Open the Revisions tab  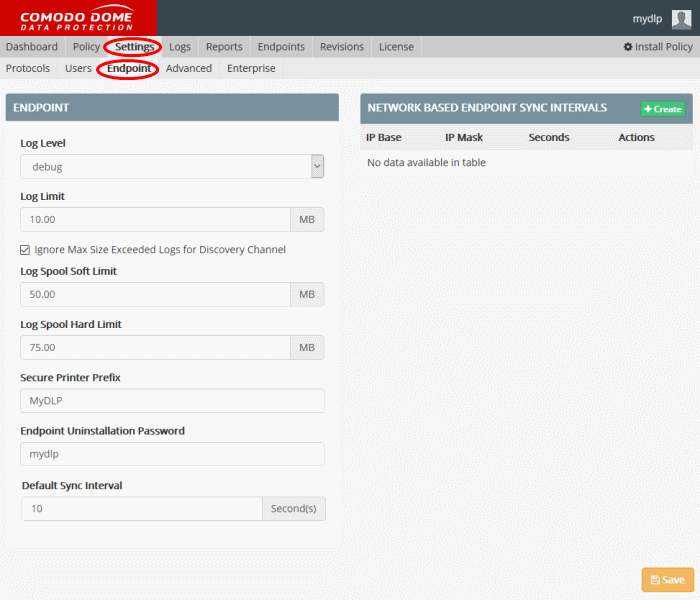(x=342, y=47)
